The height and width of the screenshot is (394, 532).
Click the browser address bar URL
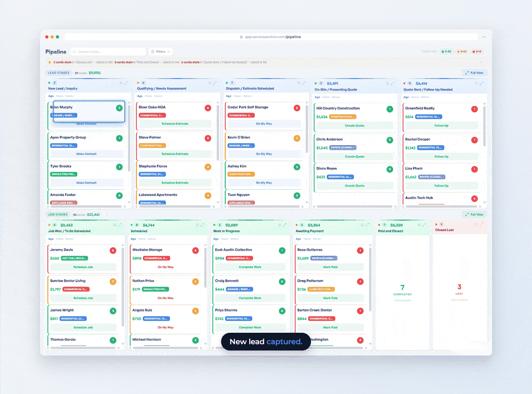(272, 37)
